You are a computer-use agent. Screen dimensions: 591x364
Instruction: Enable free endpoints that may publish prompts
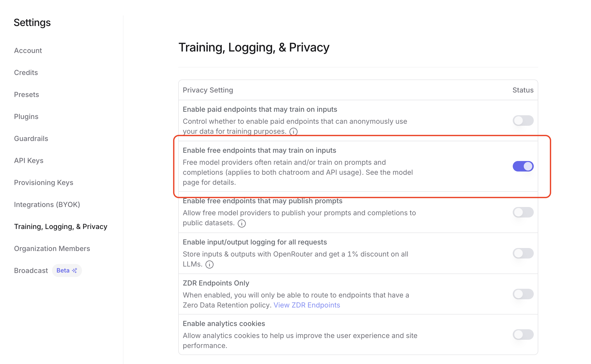(523, 212)
